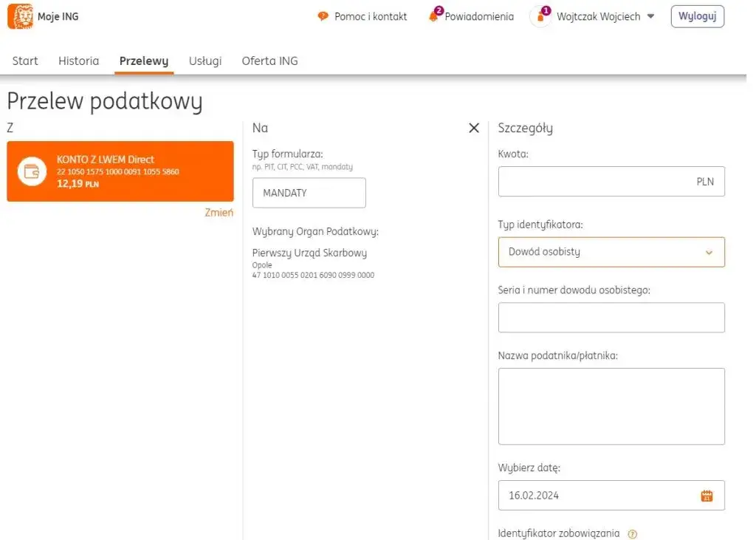Open the Typ identyfikatora dropdown
This screenshot has height=540, width=756.
point(611,252)
